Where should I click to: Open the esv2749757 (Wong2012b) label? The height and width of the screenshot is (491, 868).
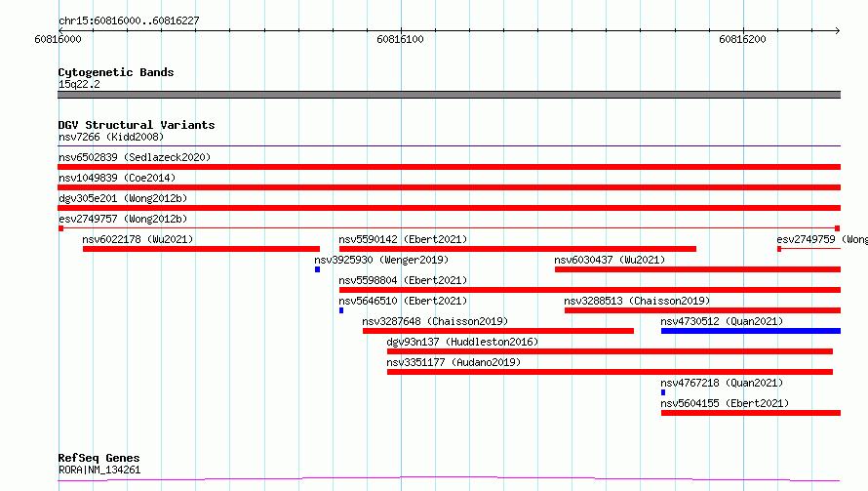(x=123, y=219)
